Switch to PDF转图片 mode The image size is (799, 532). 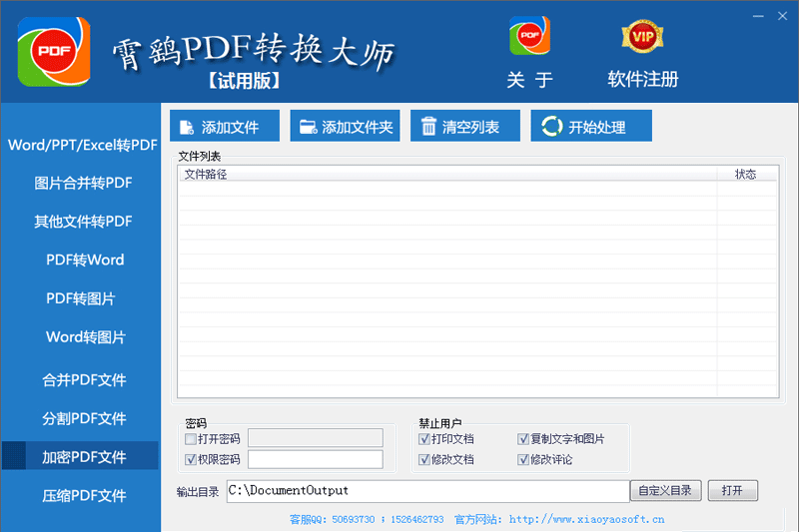click(x=81, y=298)
